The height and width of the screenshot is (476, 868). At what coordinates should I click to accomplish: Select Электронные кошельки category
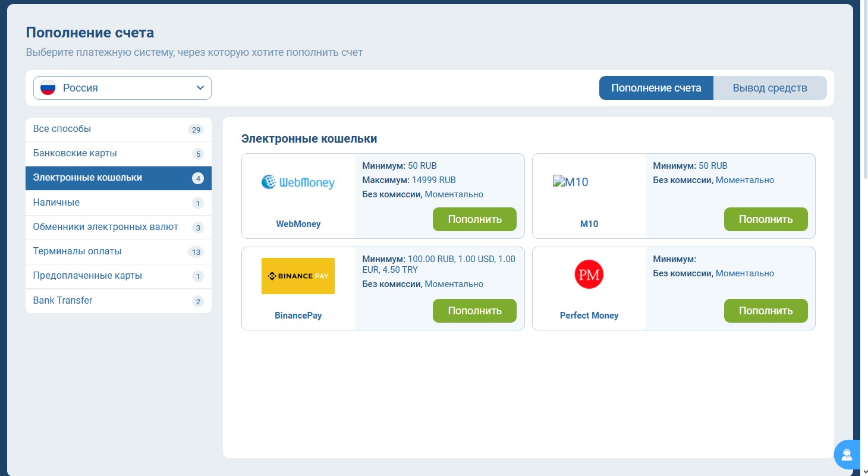click(118, 178)
